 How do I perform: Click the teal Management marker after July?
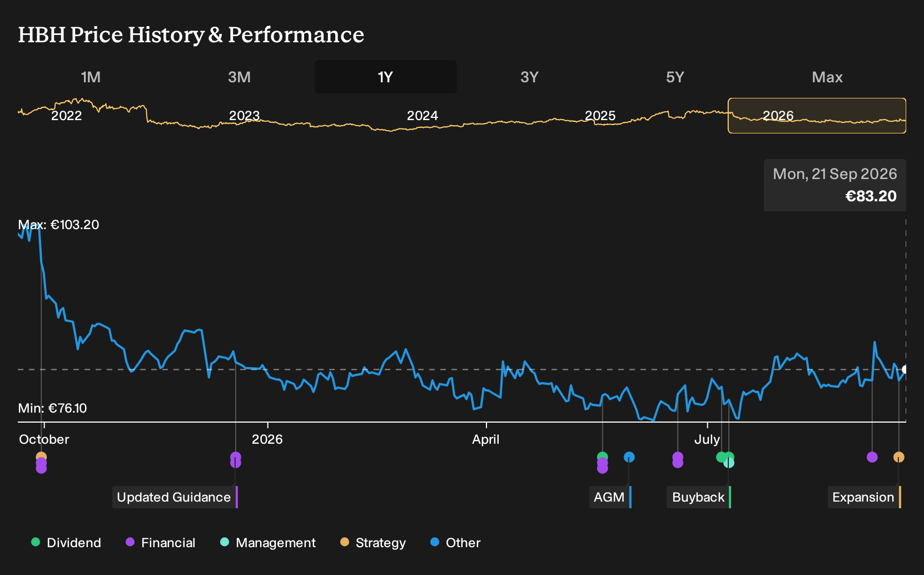729,463
